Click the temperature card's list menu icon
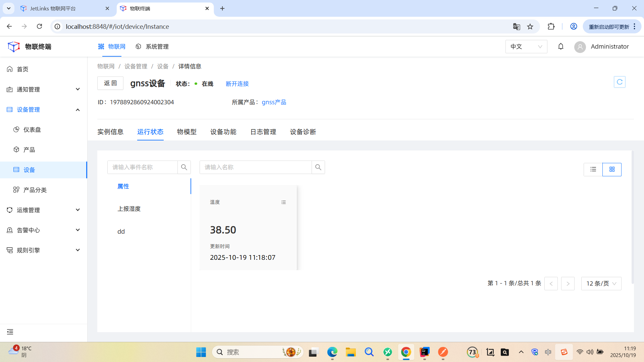Screen dimensions: 644x362 click(x=283, y=202)
